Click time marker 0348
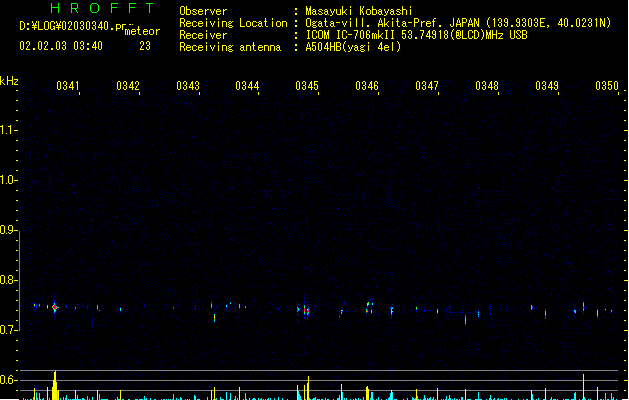Screen dimensions: 629x400 click(487, 86)
